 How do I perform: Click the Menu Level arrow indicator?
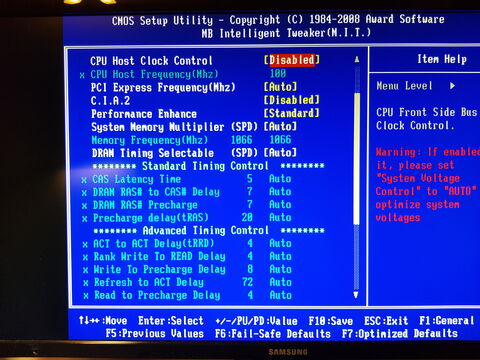tap(452, 86)
